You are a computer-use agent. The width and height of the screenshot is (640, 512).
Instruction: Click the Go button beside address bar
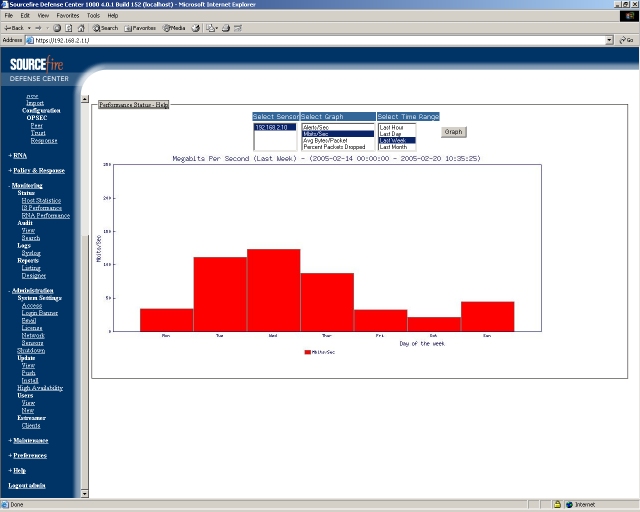(x=627, y=40)
